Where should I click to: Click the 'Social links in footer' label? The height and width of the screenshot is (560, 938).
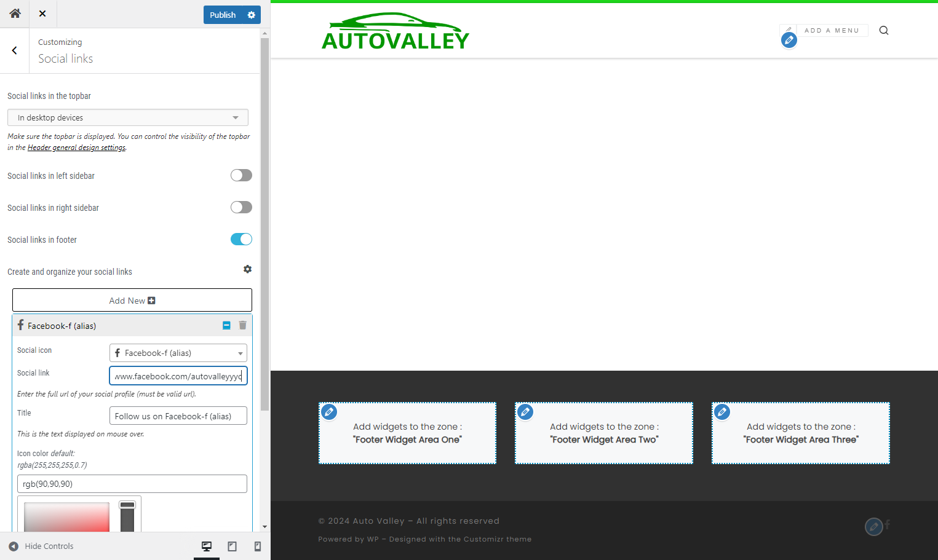tap(42, 240)
